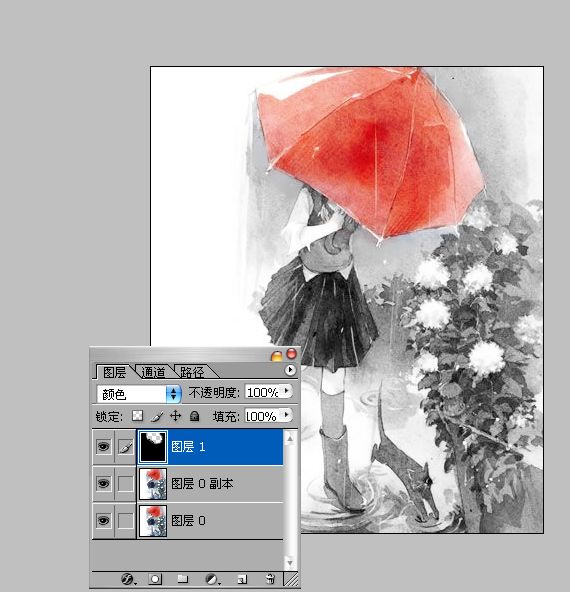Switch to the 通道 tab
The width and height of the screenshot is (570, 592).
pos(153,372)
